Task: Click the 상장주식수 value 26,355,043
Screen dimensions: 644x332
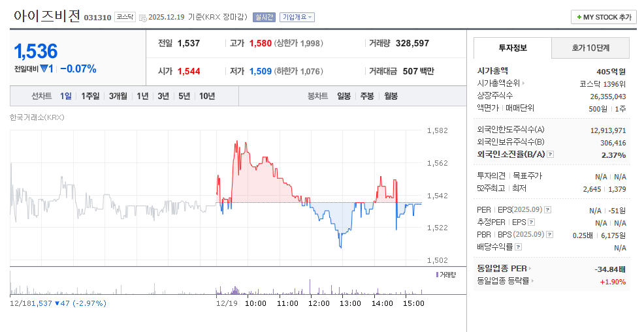Action: pos(608,97)
